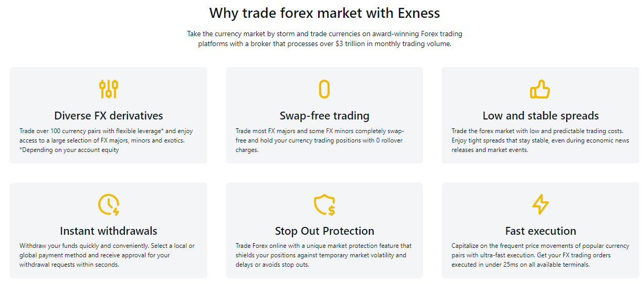Screen dimensions: 644x284
Task: Click the sliders icon above Diverse FX derivatives
Action: click(109, 89)
